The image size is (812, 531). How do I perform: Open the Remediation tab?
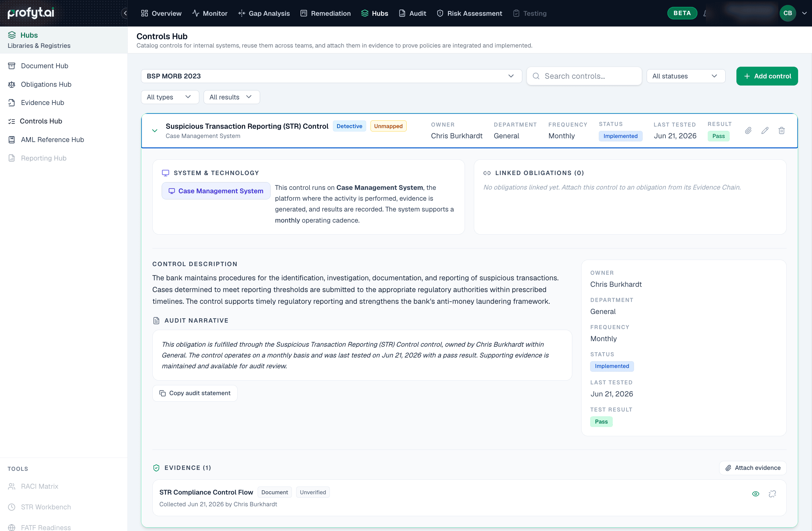[x=325, y=13]
